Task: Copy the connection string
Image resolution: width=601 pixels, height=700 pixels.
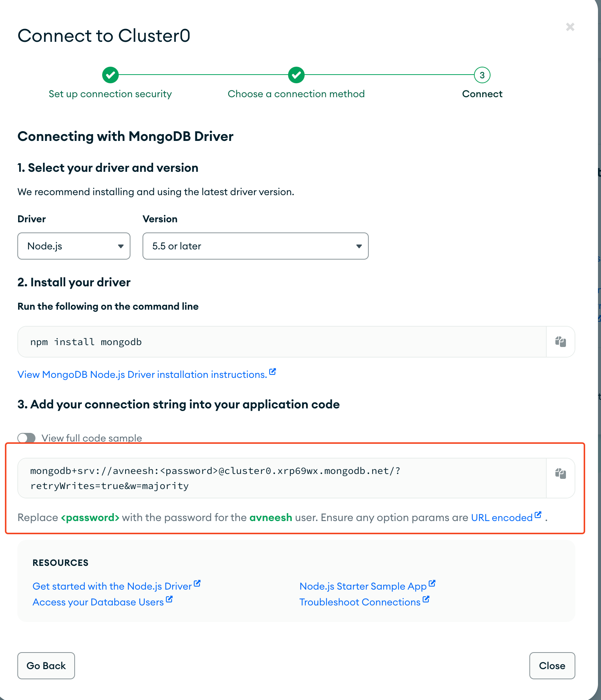Action: tap(560, 474)
